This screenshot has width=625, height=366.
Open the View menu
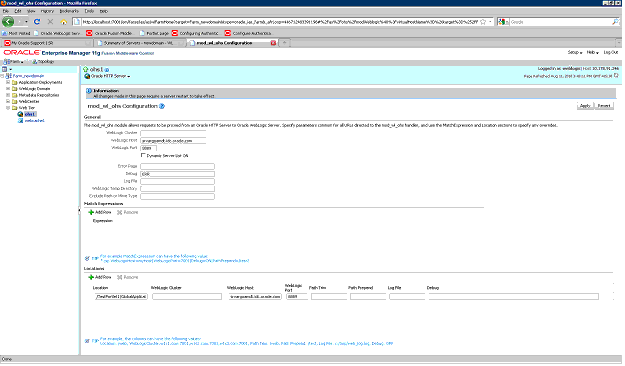click(x=31, y=11)
